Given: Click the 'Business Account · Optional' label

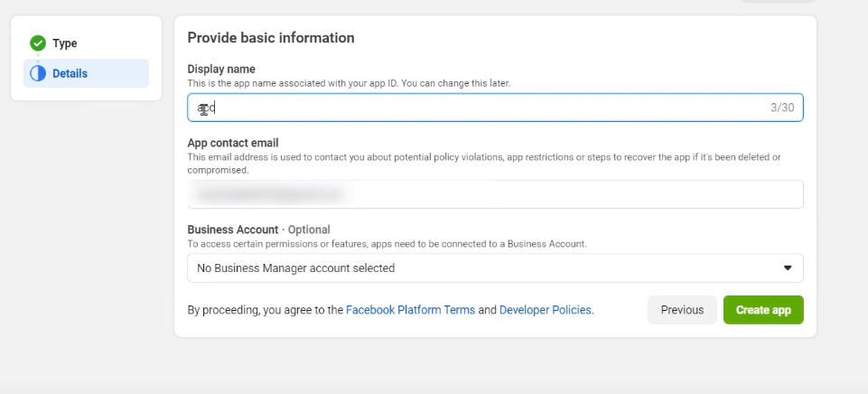Looking at the screenshot, I should coord(258,230).
